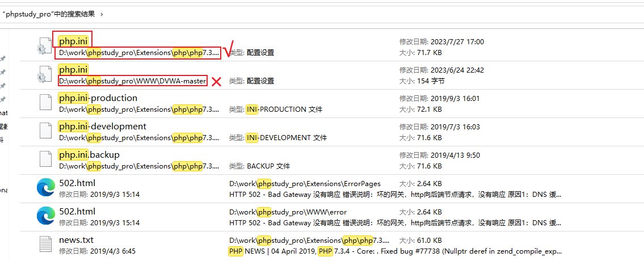Click the date 修改日期: 2023/6/24 22:42
The image size is (644, 261).
click(x=441, y=70)
